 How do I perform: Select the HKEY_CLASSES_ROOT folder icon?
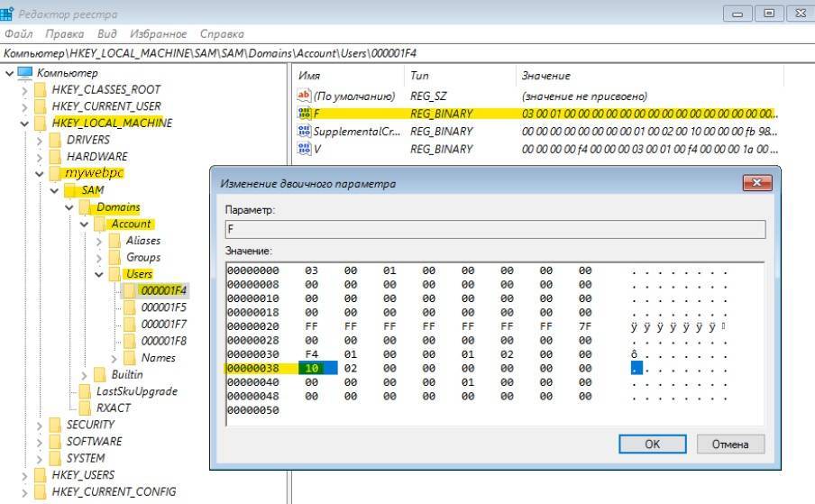click(x=41, y=89)
